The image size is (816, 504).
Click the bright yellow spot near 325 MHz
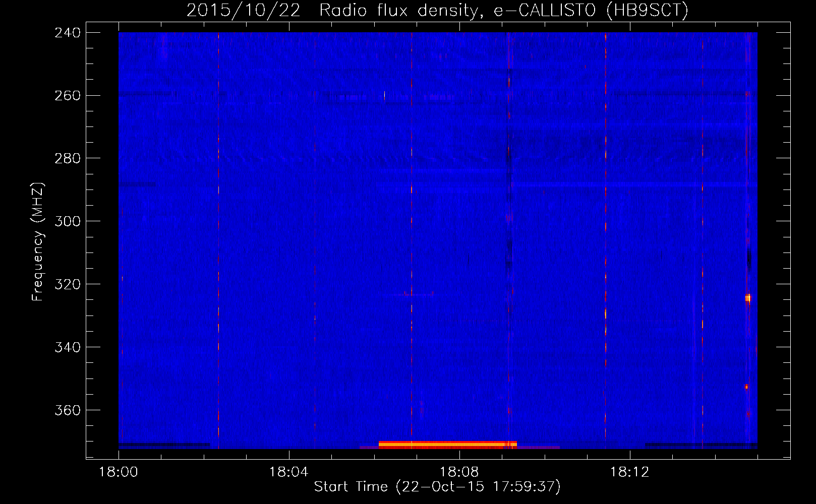point(748,298)
